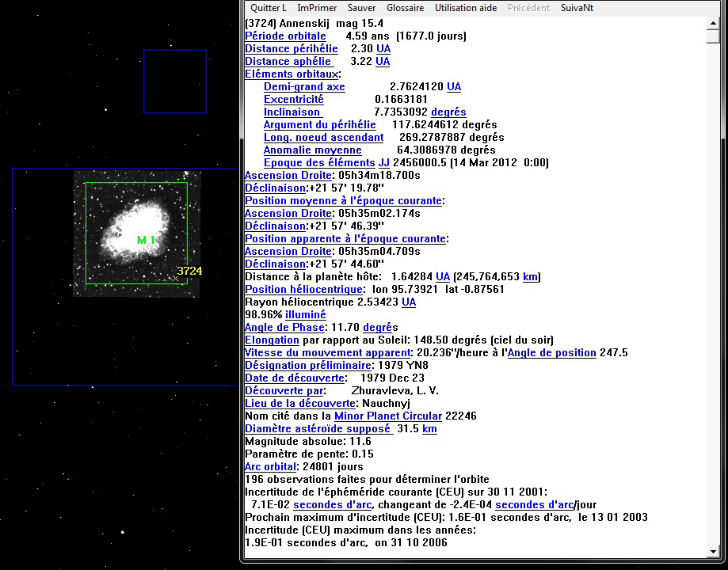Click the degrés link after Inclinaison value
This screenshot has height=570, width=728.
click(x=448, y=112)
